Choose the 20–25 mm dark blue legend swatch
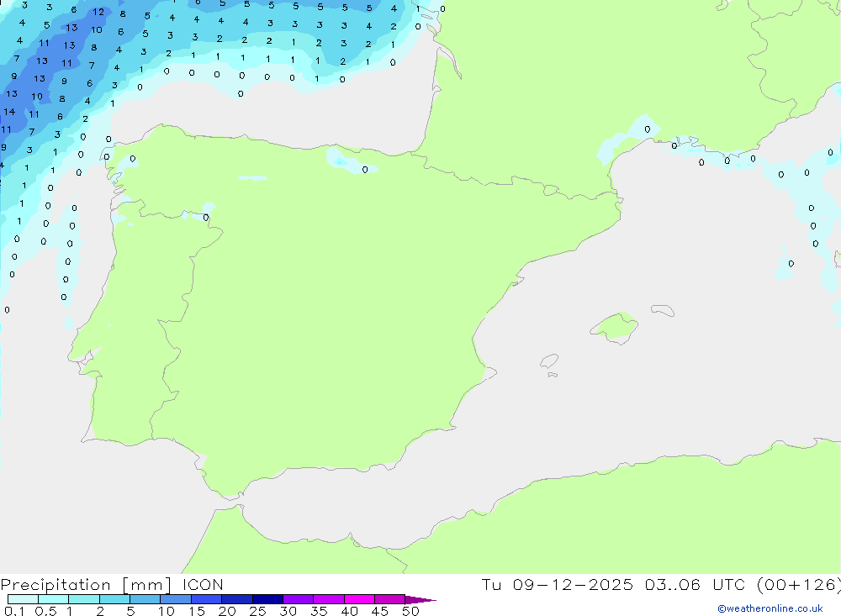 (236, 599)
